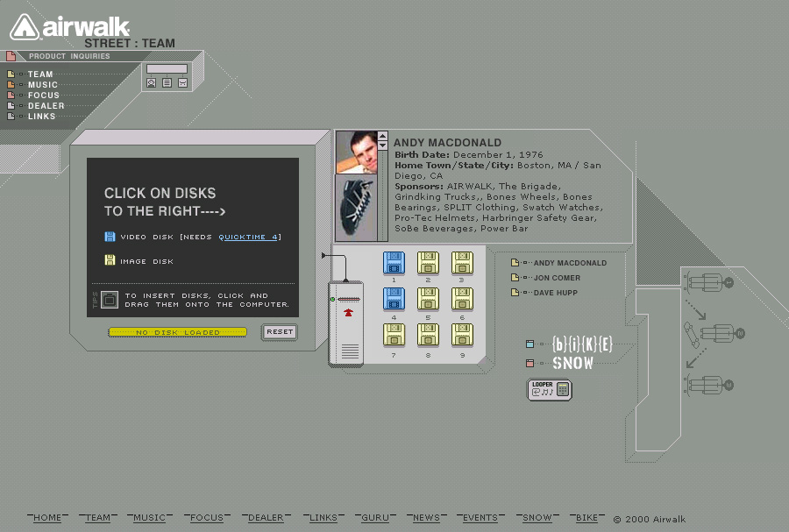
Task: Click the profile scroll up arrow
Action: click(382, 136)
